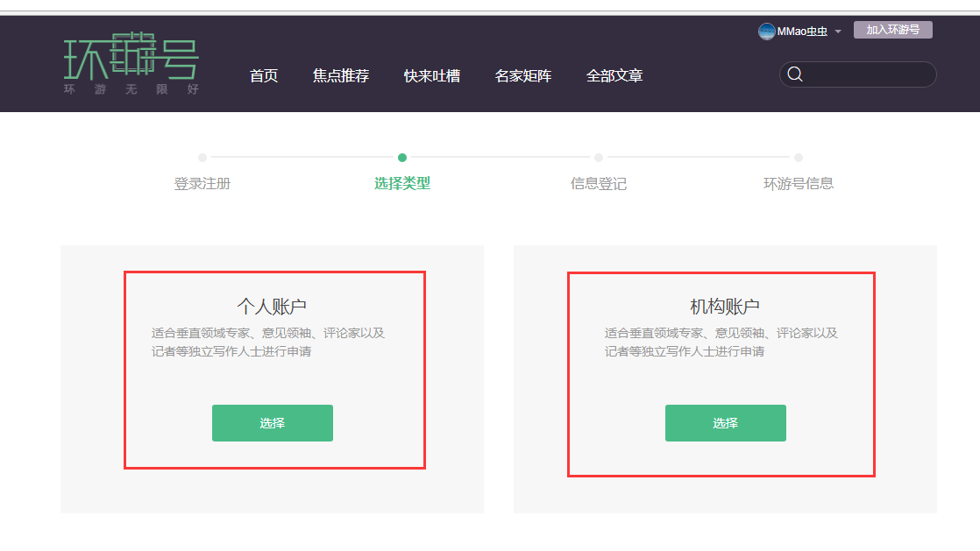Click the MMao虫虫 user avatar
980x551 pixels.
[766, 32]
